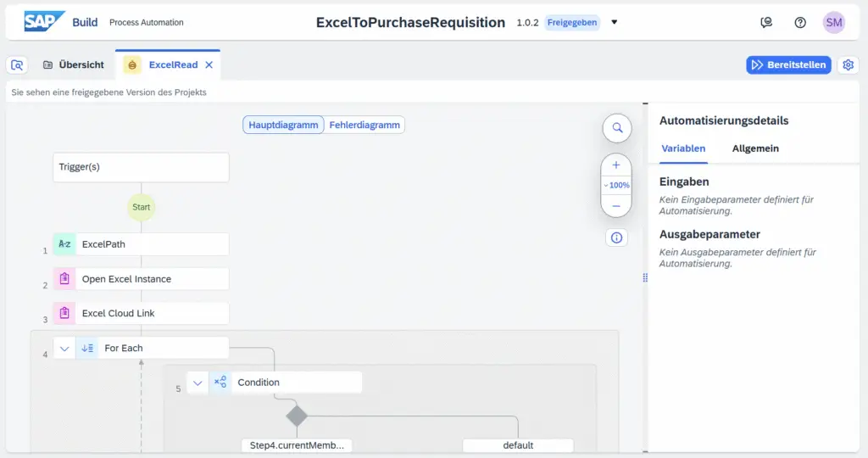
Task: Switch to Hauptdiagramm view
Action: pyautogui.click(x=284, y=125)
